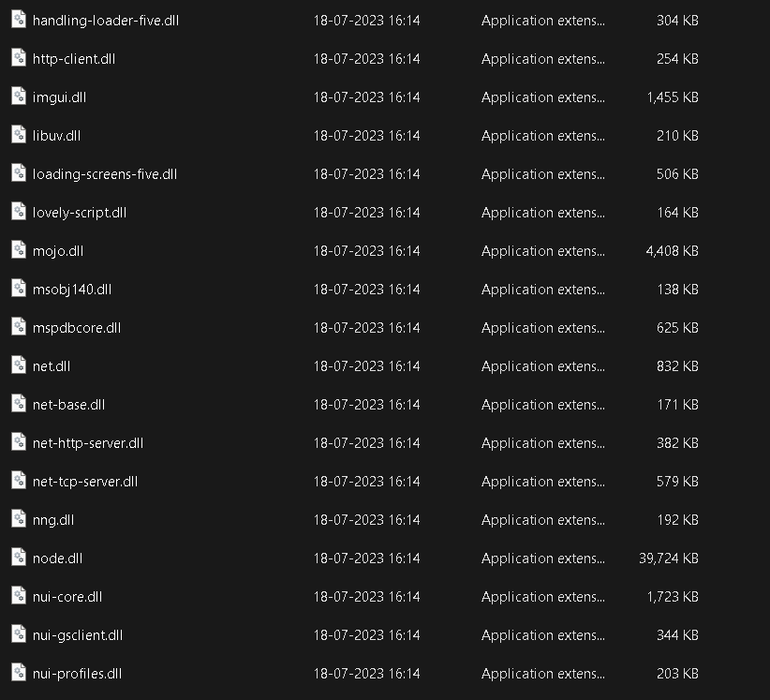Image resolution: width=770 pixels, height=700 pixels.
Task: Click the net.dll file icon
Action: click(19, 365)
